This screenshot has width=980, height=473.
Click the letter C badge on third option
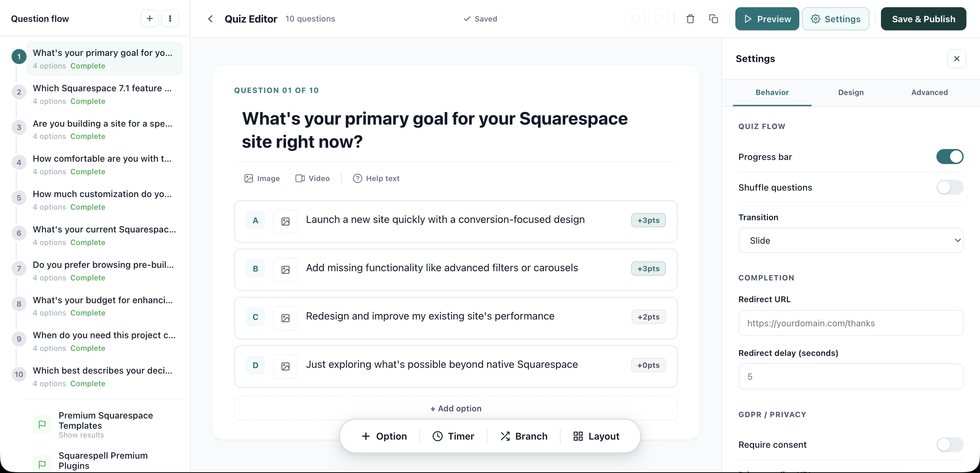pyautogui.click(x=255, y=317)
